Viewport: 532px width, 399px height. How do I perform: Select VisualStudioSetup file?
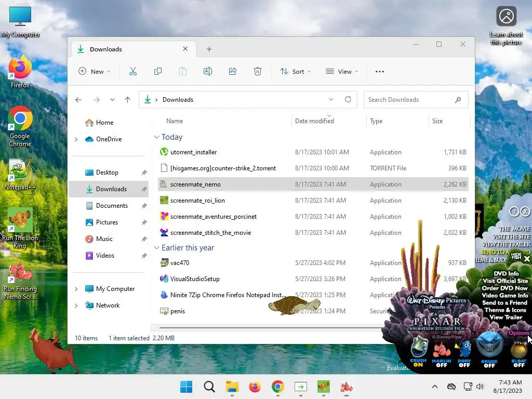click(x=313, y=279)
